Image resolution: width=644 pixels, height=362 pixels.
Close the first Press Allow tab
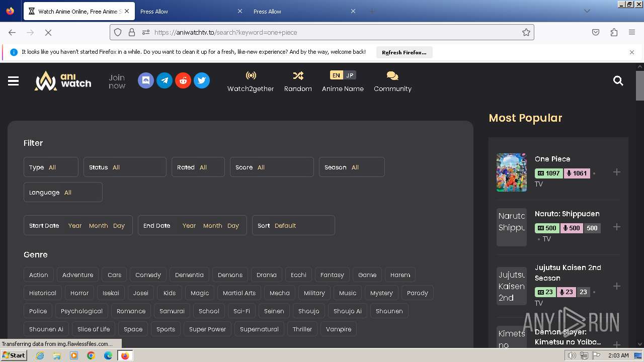tap(239, 11)
